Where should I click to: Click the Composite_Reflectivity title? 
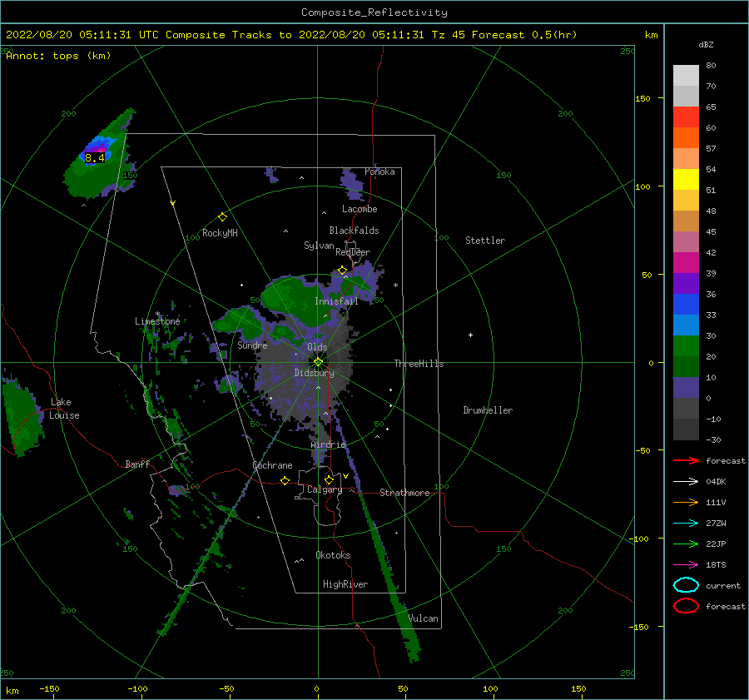(374, 12)
